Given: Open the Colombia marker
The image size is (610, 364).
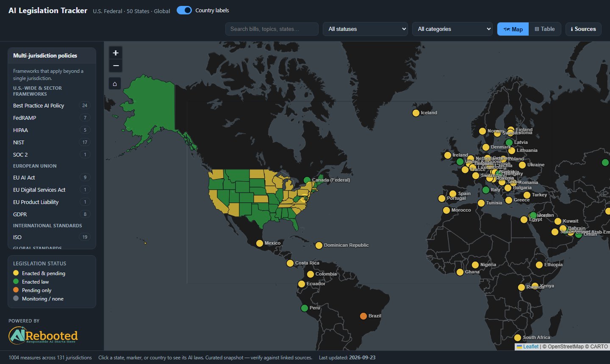Looking at the screenshot, I should click(311, 274).
